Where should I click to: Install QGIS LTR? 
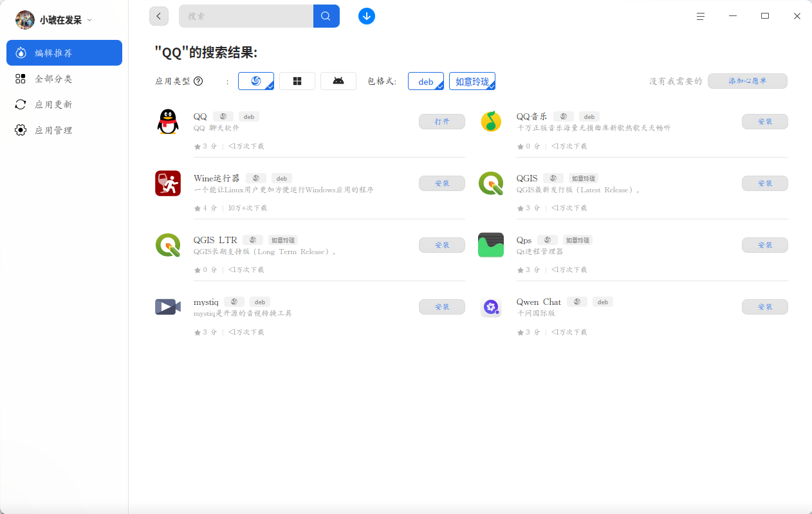pyautogui.click(x=442, y=245)
